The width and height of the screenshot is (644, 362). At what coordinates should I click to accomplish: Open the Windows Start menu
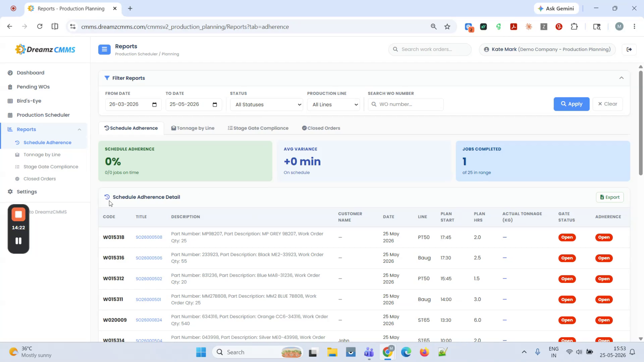pyautogui.click(x=201, y=352)
